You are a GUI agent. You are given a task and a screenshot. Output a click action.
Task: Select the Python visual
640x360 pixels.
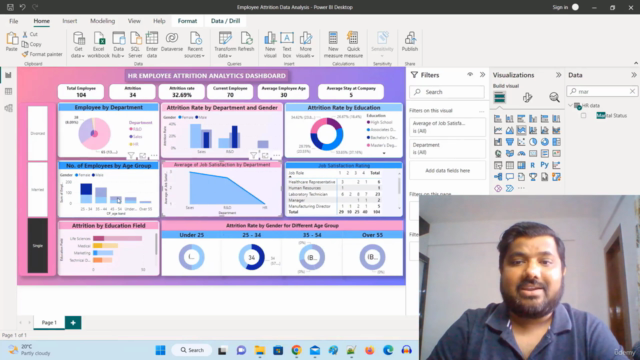[544, 165]
